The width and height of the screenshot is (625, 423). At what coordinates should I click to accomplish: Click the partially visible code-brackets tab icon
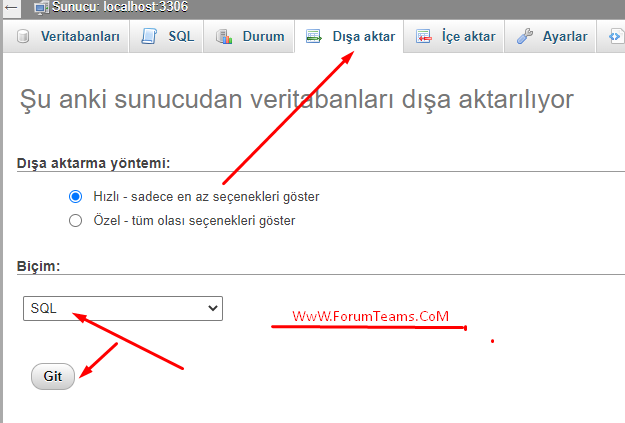pos(615,36)
